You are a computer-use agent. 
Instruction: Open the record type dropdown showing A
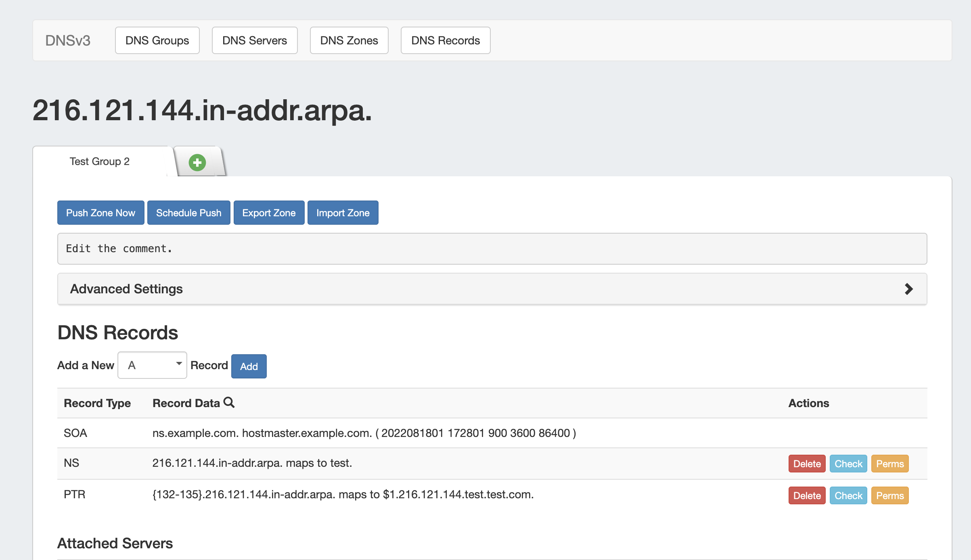pos(152,365)
